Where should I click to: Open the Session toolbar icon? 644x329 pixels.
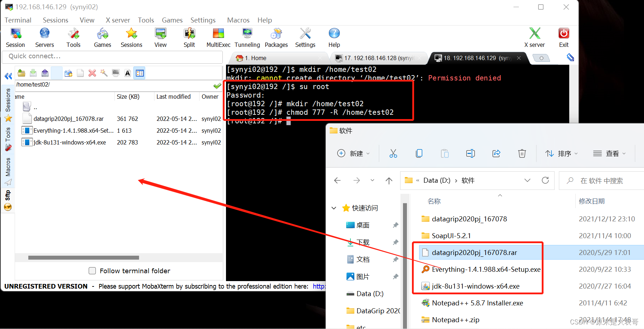[x=15, y=38]
